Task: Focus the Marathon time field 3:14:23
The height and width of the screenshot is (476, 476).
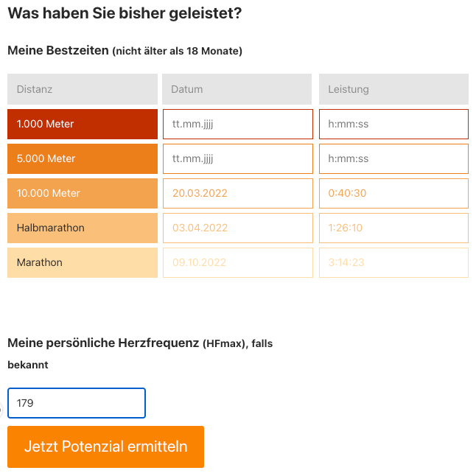Action: click(393, 262)
